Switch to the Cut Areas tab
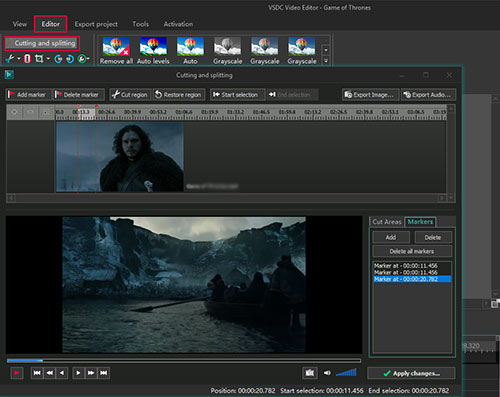This screenshot has width=500, height=397. coord(387,222)
